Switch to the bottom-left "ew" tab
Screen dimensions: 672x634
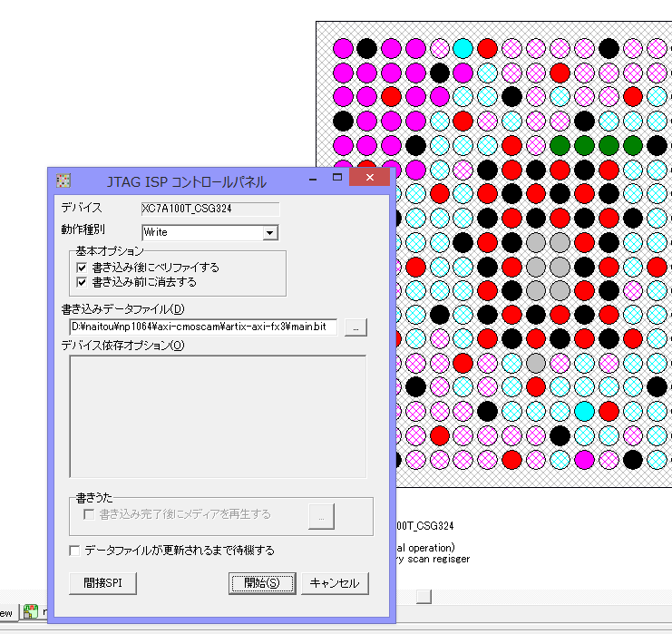pos(6,613)
